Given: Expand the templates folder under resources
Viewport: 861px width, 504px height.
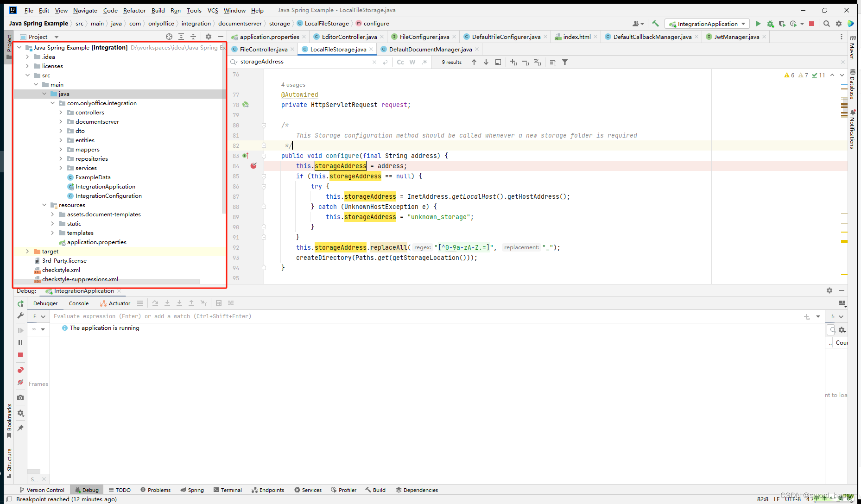Looking at the screenshot, I should tap(52, 233).
